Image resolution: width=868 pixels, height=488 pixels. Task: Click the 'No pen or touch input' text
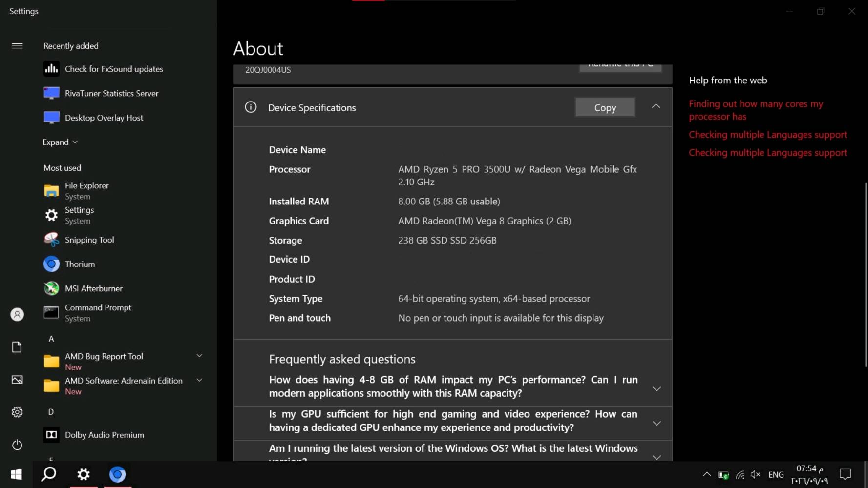point(501,318)
